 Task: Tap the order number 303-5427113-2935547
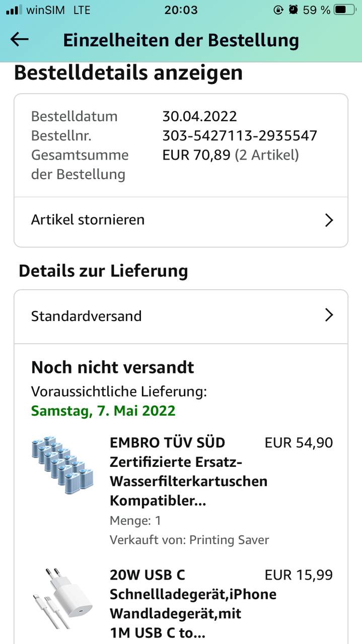coord(240,136)
